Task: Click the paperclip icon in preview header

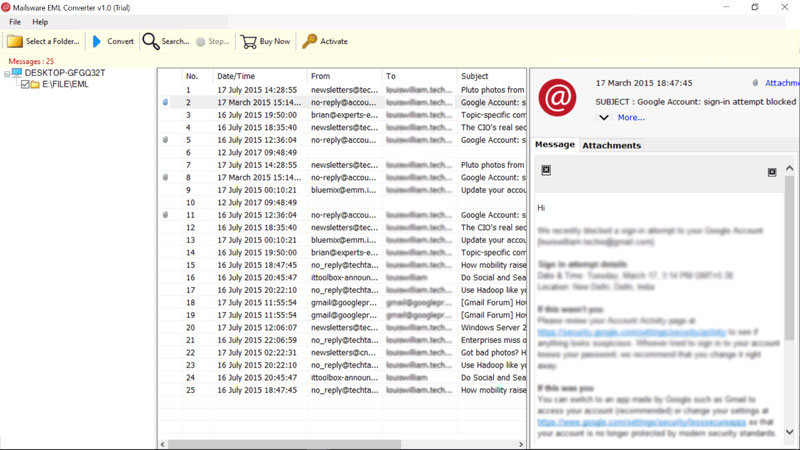Action: [x=755, y=83]
